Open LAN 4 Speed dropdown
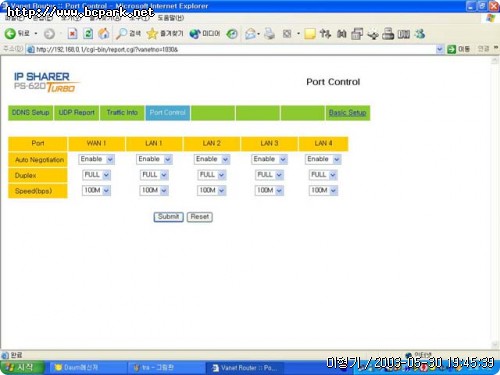 point(323,190)
